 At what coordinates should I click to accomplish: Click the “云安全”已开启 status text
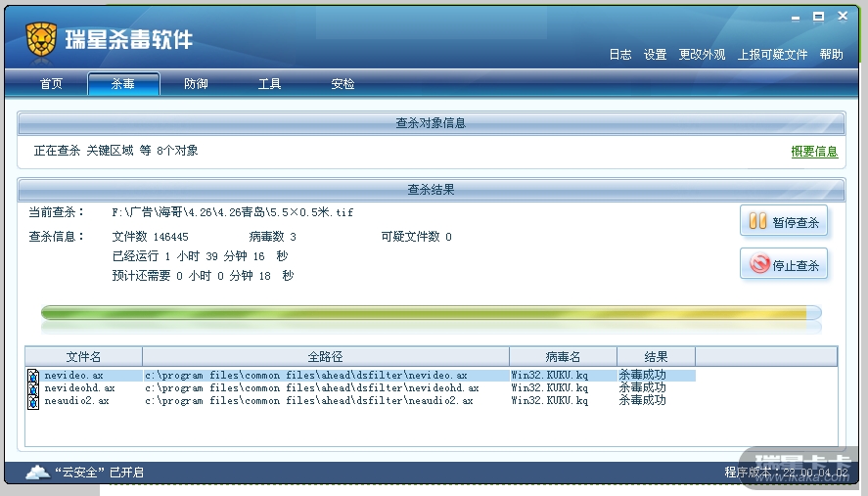click(99, 473)
